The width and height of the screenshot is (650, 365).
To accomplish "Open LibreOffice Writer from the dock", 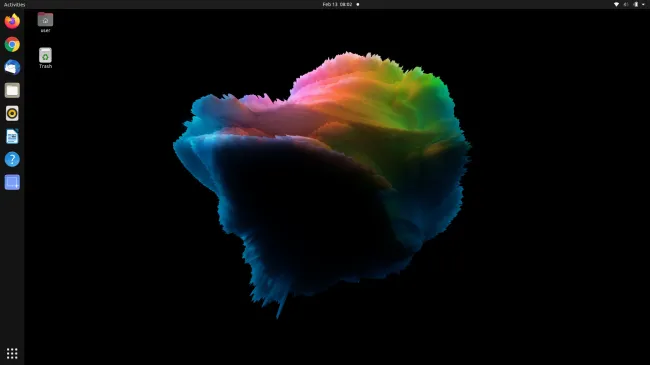I will [x=12, y=136].
